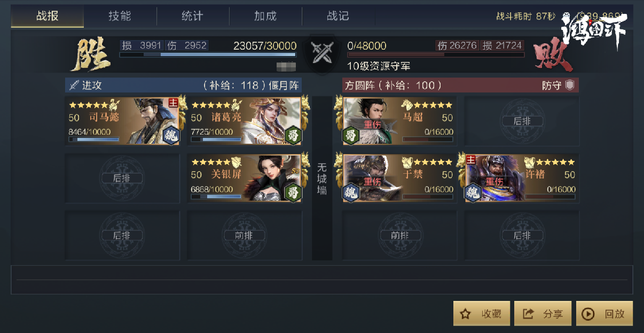644x333 pixels.
Task: Click the 回放 replay button
Action: click(x=604, y=314)
